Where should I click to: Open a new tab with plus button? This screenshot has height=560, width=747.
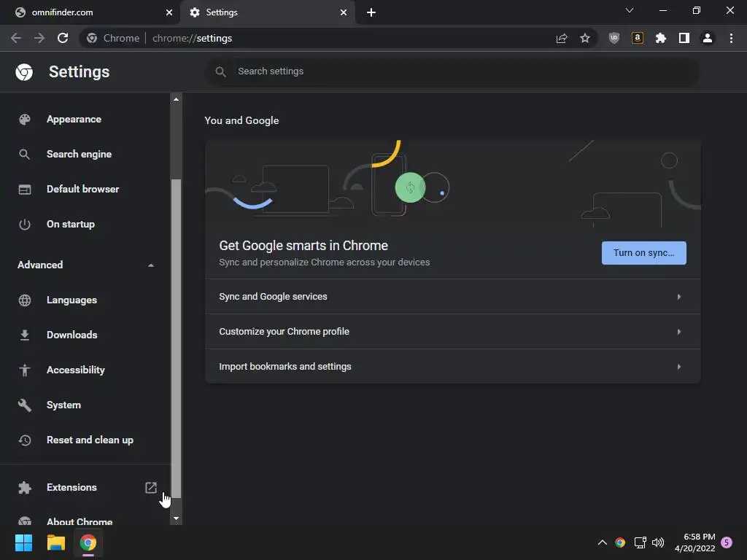(x=371, y=12)
